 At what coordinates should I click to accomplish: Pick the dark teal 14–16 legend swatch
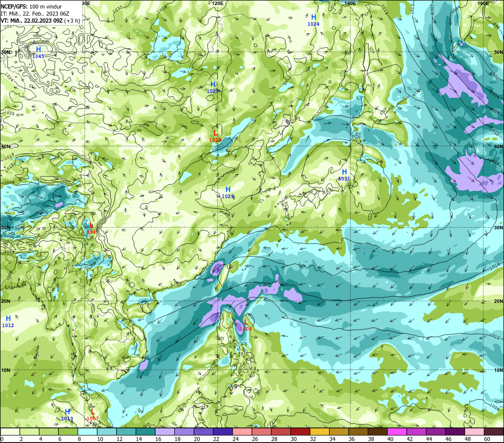[x=146, y=431]
